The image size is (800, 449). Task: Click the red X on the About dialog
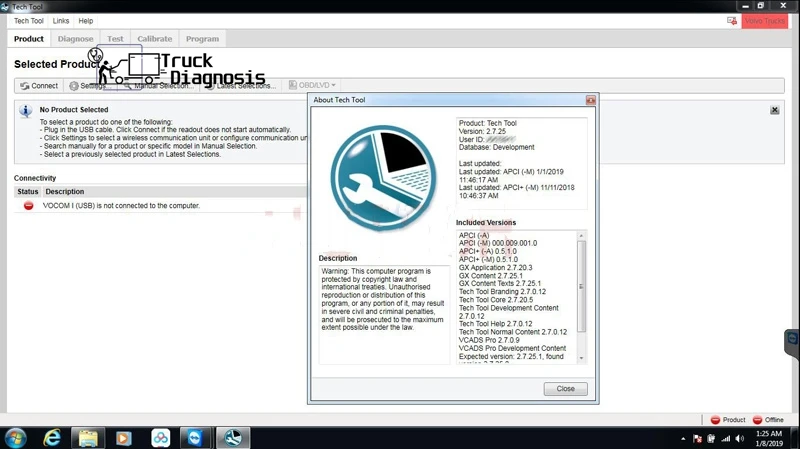(x=590, y=100)
